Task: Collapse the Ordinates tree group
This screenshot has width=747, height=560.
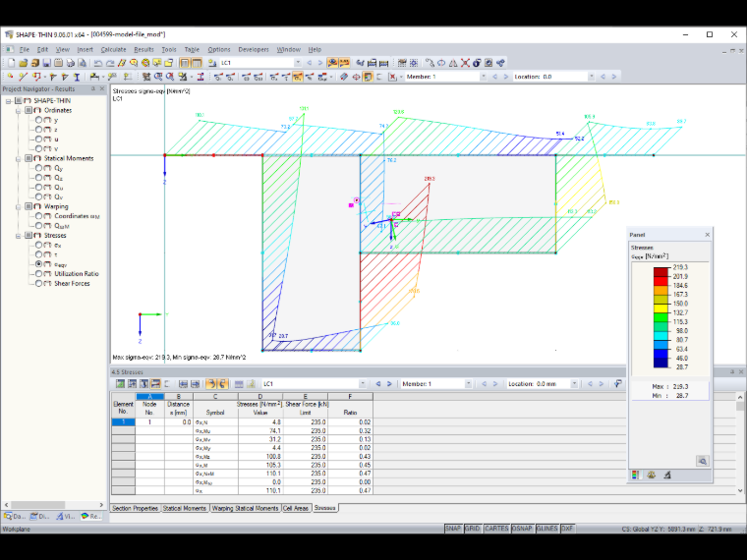Action: tap(18, 110)
